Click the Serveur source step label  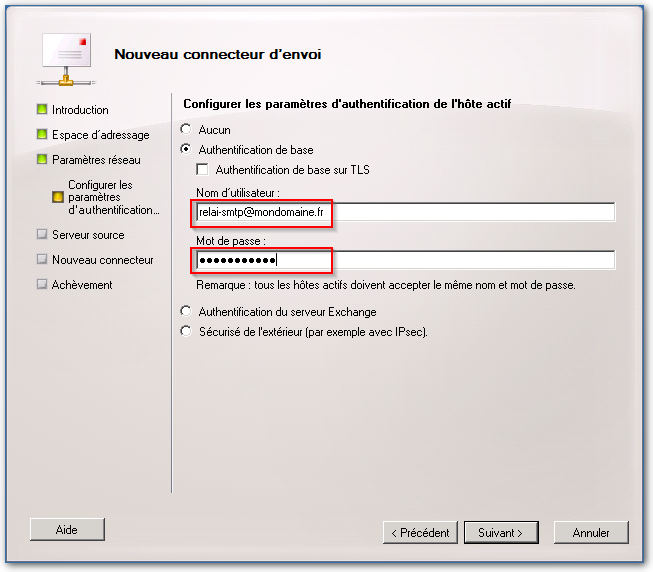(x=88, y=235)
